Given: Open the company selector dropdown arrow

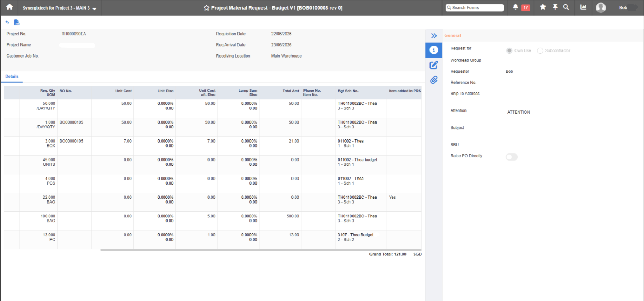Looking at the screenshot, I should 94,8.
